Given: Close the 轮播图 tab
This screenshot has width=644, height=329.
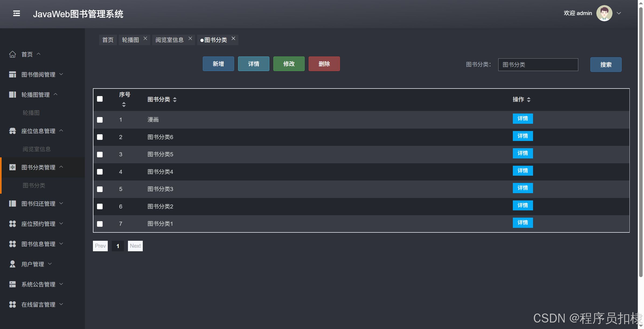Looking at the screenshot, I should pyautogui.click(x=145, y=38).
